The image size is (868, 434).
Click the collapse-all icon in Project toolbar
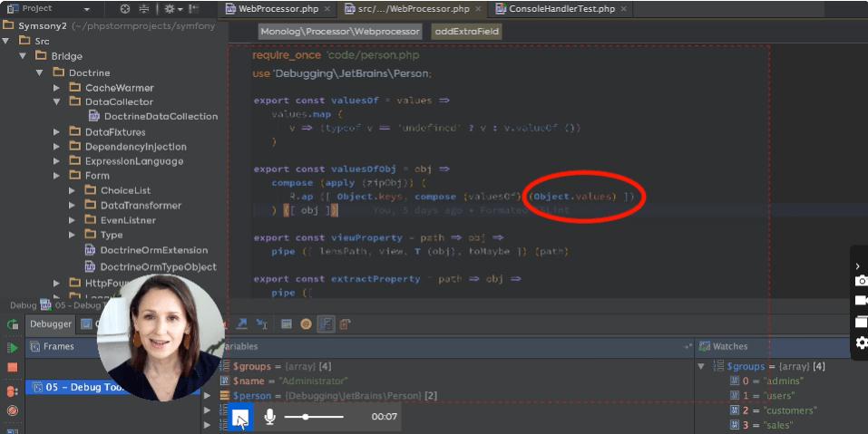pos(144,9)
